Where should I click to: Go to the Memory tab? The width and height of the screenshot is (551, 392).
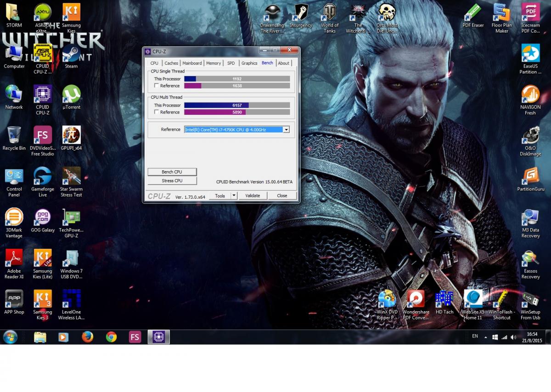[214, 63]
